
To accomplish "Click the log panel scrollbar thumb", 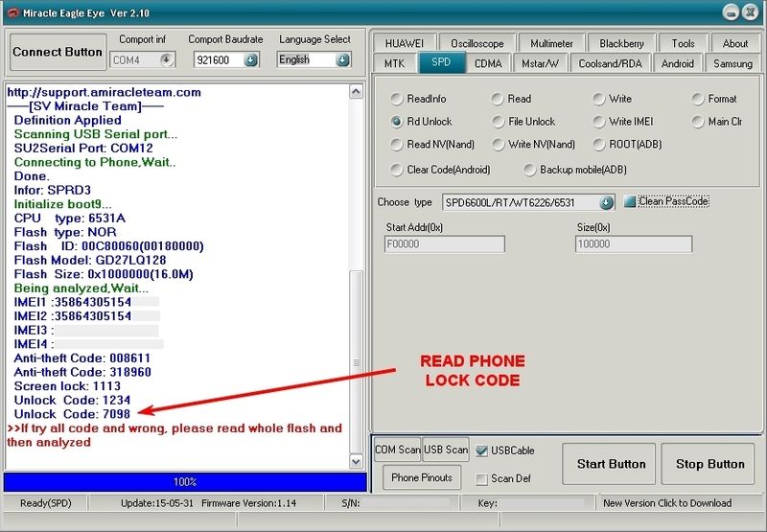I will pyautogui.click(x=356, y=362).
